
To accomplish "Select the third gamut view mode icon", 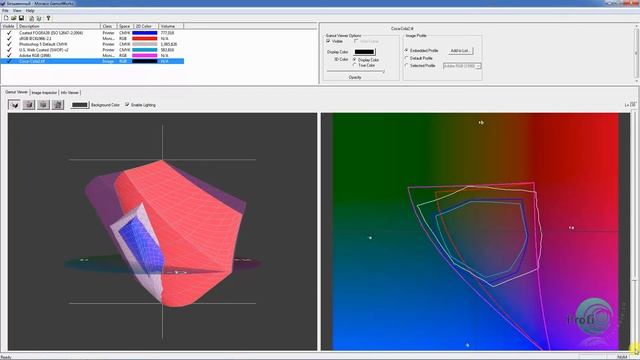I will (43, 105).
